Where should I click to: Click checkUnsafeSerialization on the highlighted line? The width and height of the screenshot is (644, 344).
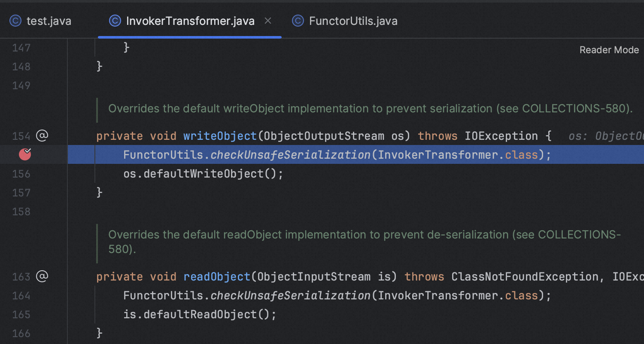[290, 155]
